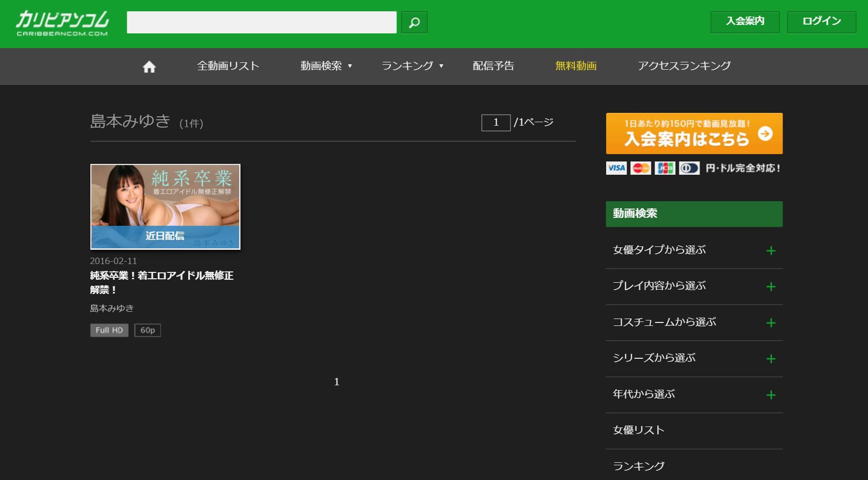Viewport: 868px width, 480px height.
Task: Click the video title 純系卒業！着エロアイドル無修正解禁！
Action: coord(162,283)
